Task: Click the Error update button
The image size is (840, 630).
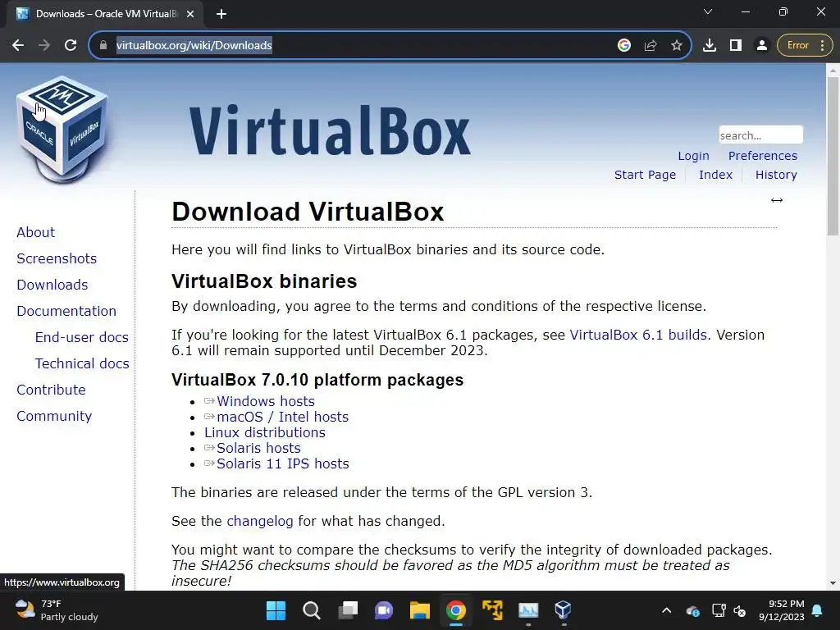Action: click(x=805, y=46)
